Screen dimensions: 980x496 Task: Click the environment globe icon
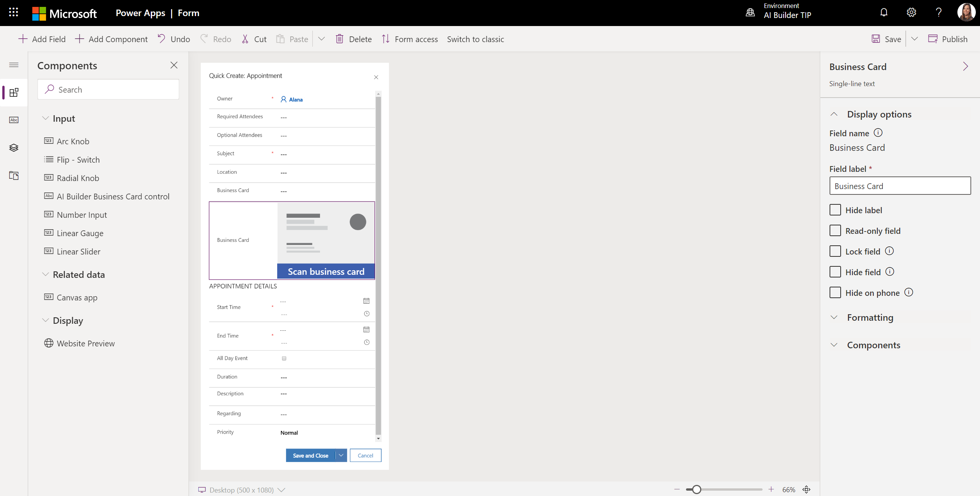(750, 13)
